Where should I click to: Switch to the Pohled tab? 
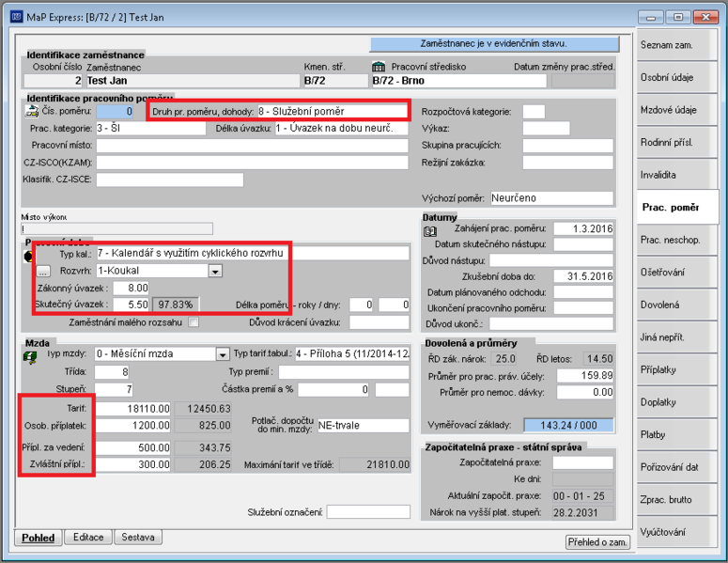coord(39,538)
